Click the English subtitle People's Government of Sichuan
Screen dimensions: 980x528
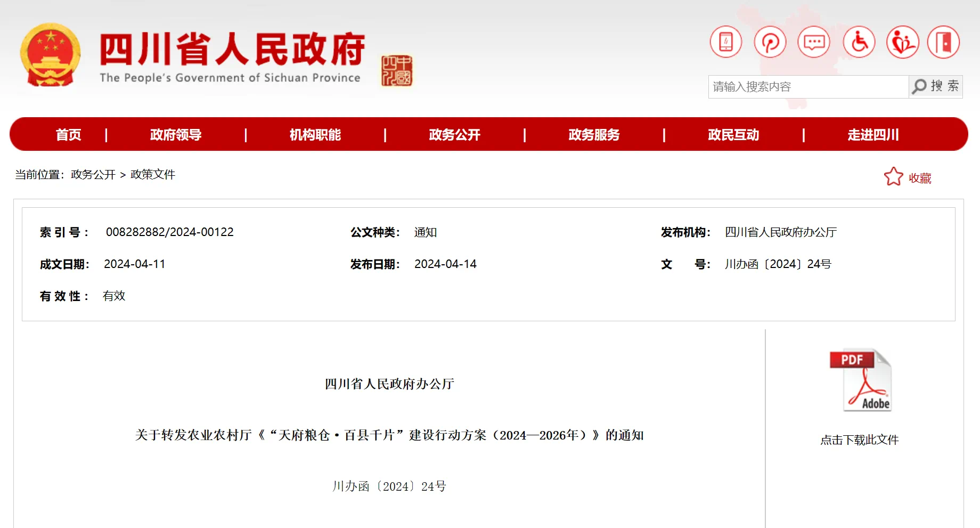click(230, 78)
